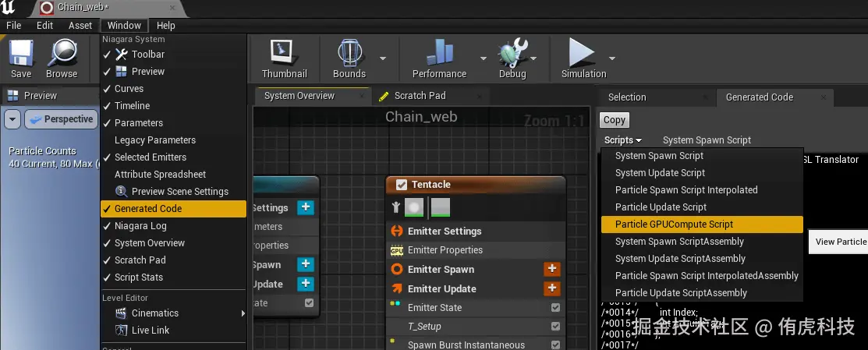Select the Tentacle Emitter Properties row
This screenshot has width=868, height=350.
coord(476,250)
